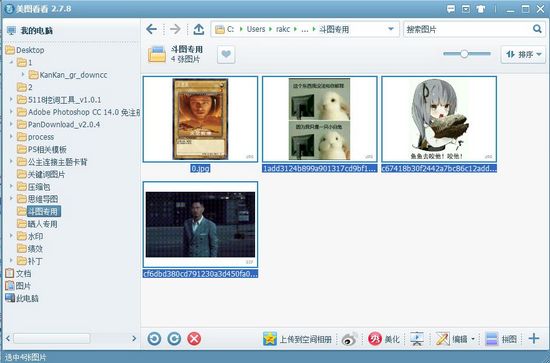Go up one folder level
The height and width of the screenshot is (363, 550).
(x=199, y=29)
